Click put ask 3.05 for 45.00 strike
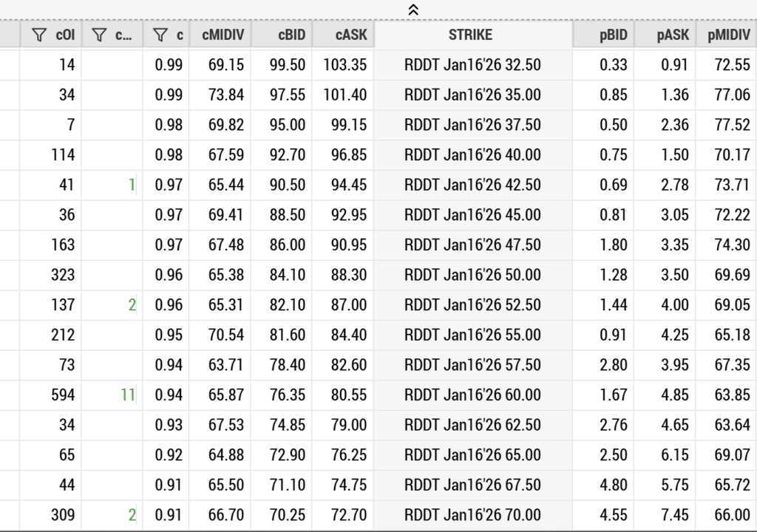 tap(674, 214)
